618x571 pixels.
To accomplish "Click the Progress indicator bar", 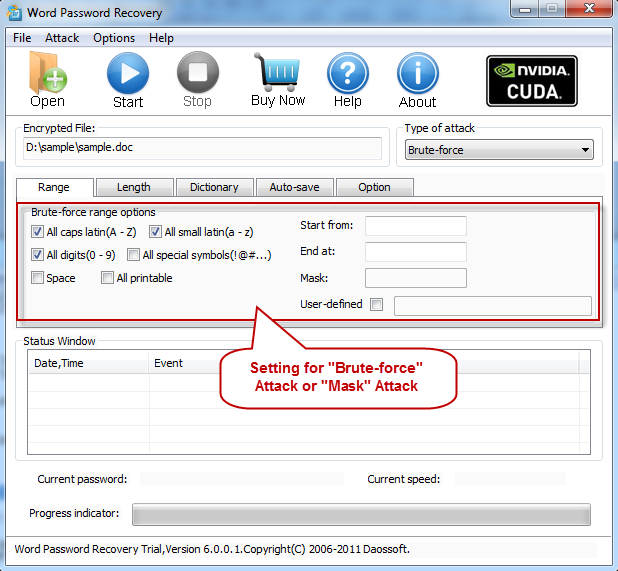I will [x=361, y=514].
